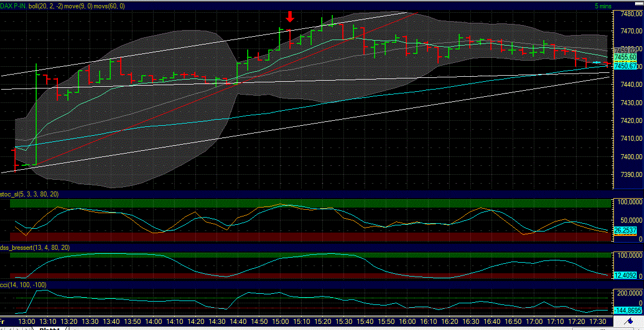
Task: Click the Fr label on the time axis
Action: (4, 320)
